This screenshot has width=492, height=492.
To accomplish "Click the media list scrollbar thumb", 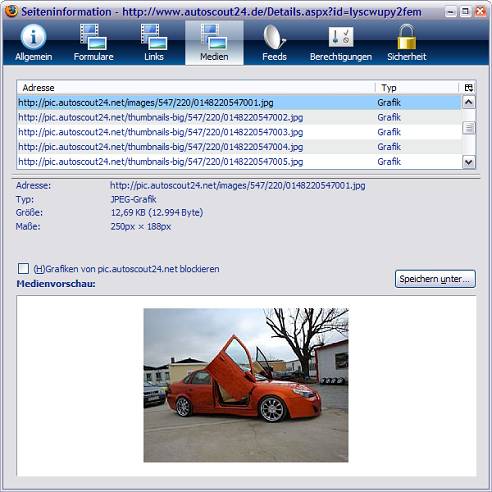I will pos(469,128).
